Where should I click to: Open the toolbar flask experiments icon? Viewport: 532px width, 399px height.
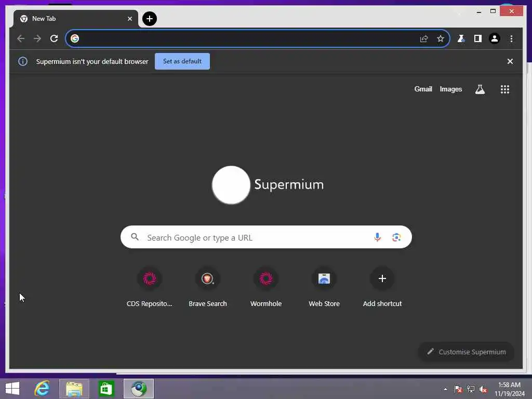(x=461, y=38)
